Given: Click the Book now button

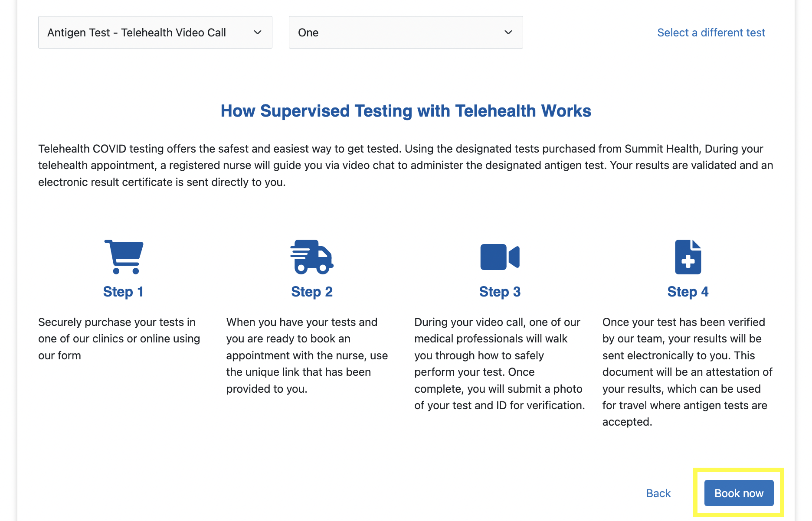Looking at the screenshot, I should [739, 493].
